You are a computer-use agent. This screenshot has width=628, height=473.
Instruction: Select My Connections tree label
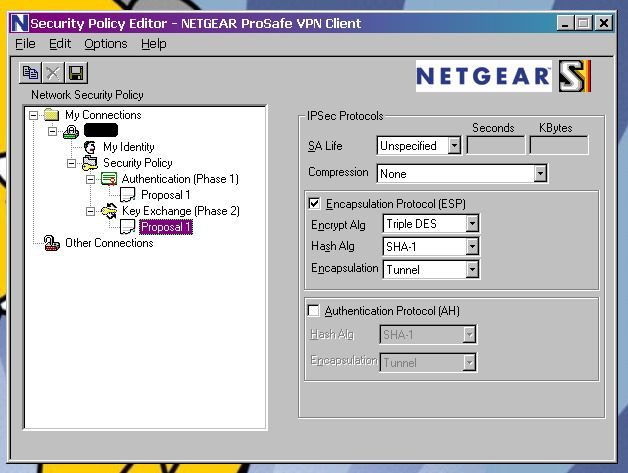click(103, 115)
